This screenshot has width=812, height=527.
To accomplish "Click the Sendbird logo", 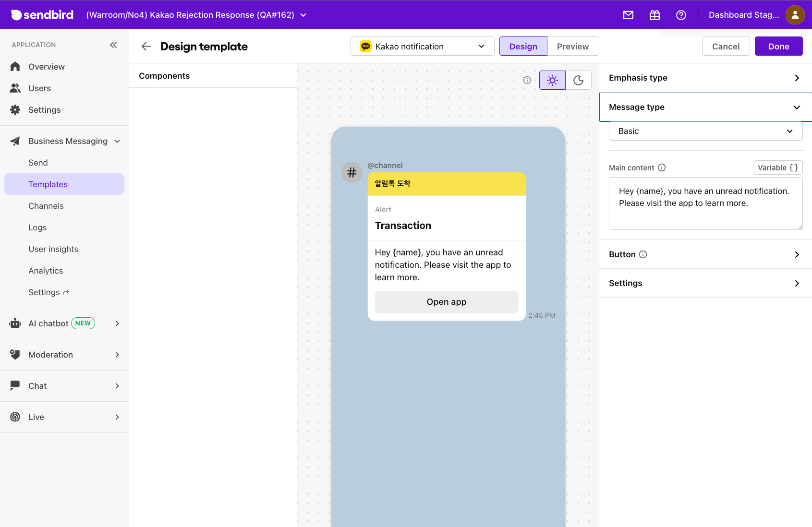I will tap(42, 15).
